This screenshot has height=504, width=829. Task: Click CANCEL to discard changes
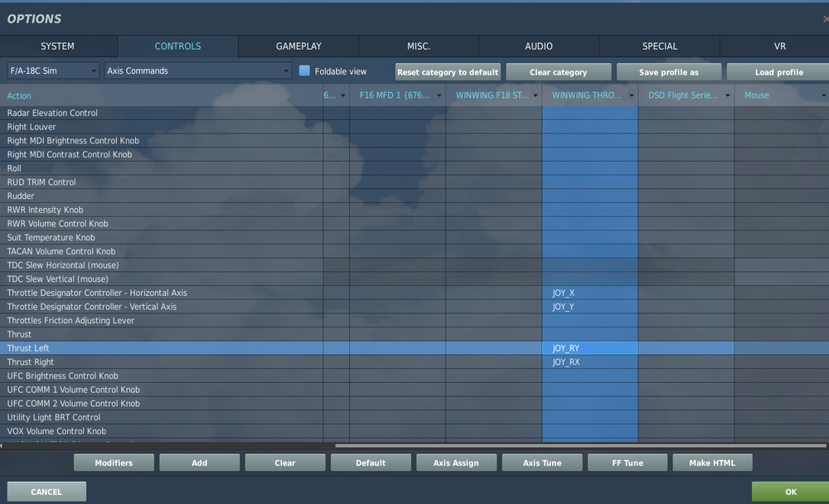(46, 492)
